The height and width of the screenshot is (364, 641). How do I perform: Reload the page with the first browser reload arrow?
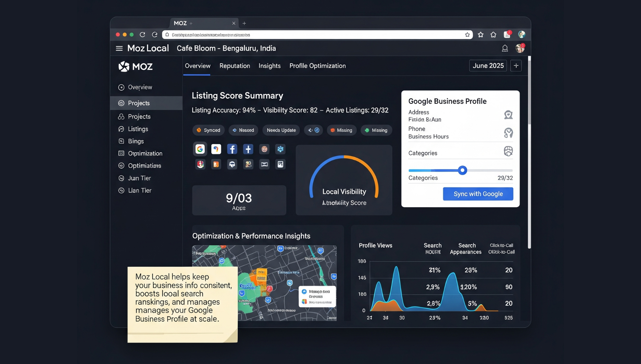tap(142, 35)
